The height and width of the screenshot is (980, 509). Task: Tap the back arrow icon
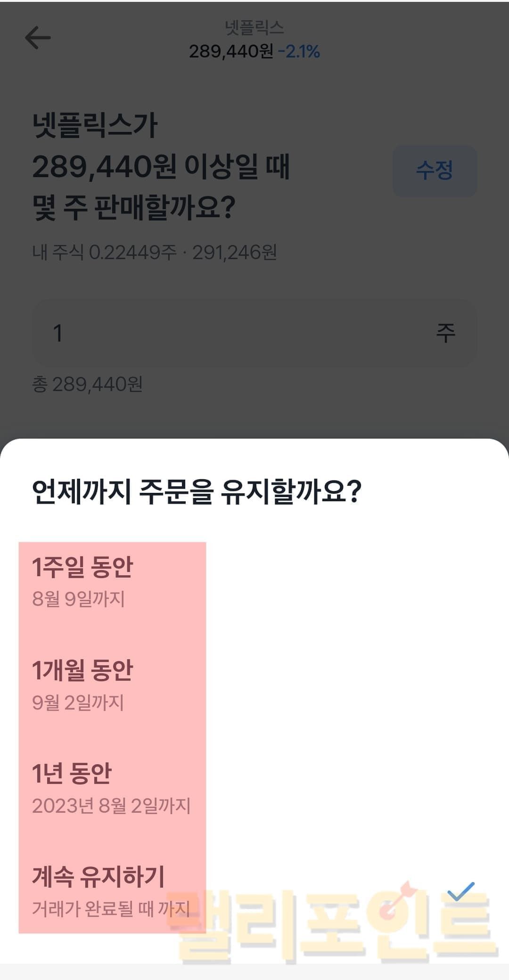[38, 38]
